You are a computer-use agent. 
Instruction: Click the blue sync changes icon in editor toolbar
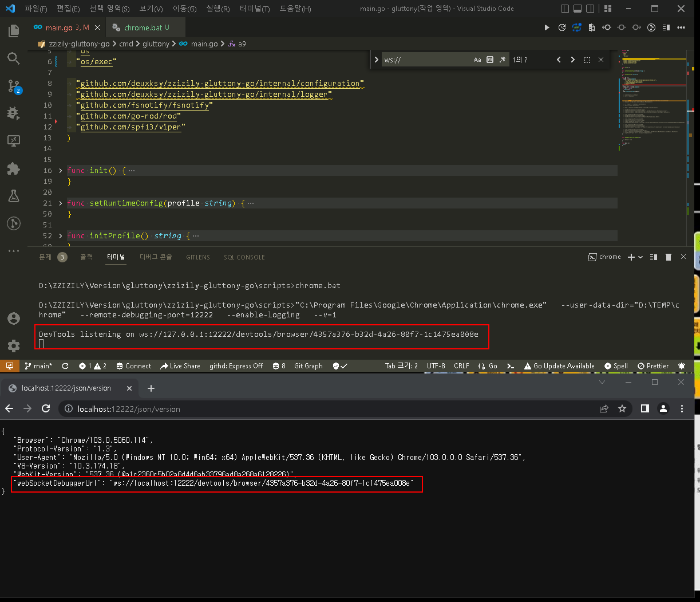pos(577,27)
